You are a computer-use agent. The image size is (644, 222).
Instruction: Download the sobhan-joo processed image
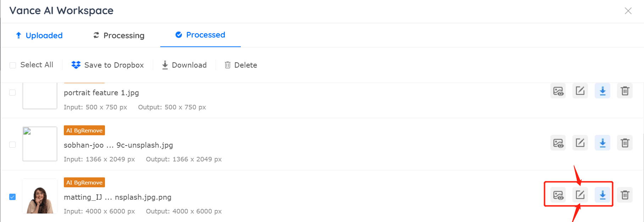603,143
